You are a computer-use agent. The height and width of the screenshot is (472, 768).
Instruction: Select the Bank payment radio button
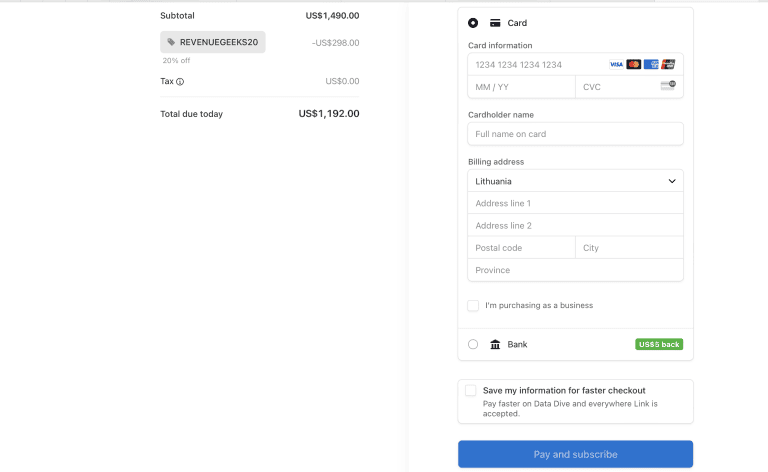tap(473, 344)
